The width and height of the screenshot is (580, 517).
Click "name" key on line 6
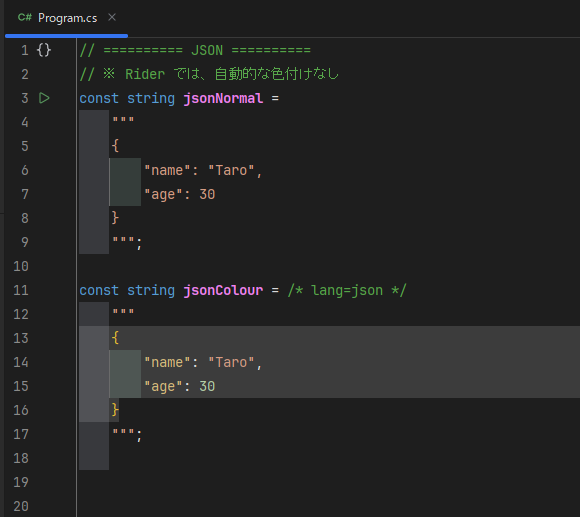point(167,170)
